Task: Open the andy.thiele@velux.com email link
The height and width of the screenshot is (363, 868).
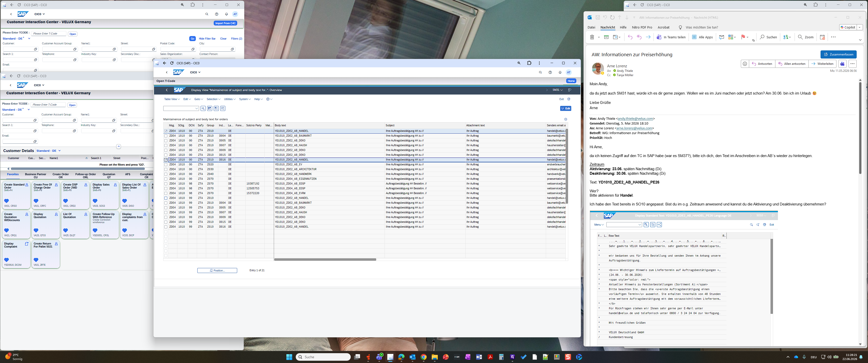Action: pyautogui.click(x=635, y=118)
